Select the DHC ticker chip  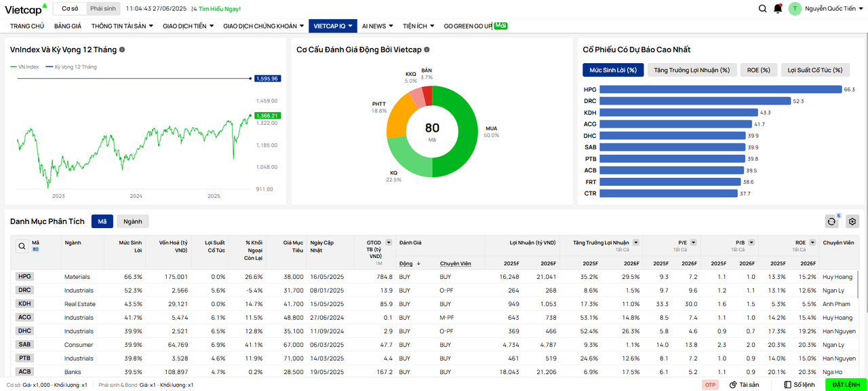coord(24,331)
